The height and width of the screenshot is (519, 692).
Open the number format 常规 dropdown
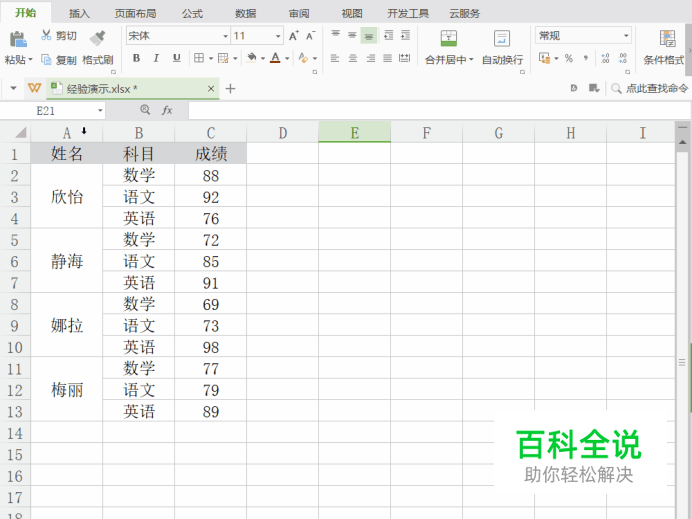626,36
